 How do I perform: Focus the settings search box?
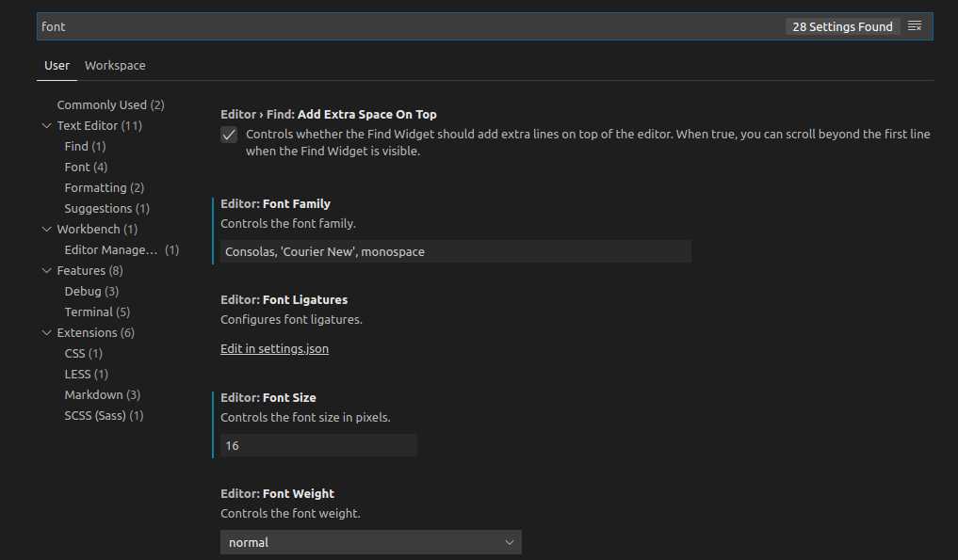click(405, 26)
